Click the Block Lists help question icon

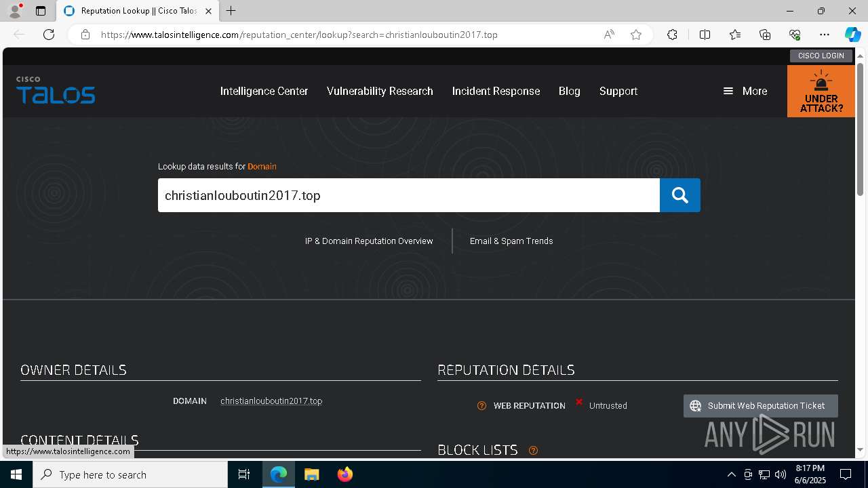click(x=533, y=450)
